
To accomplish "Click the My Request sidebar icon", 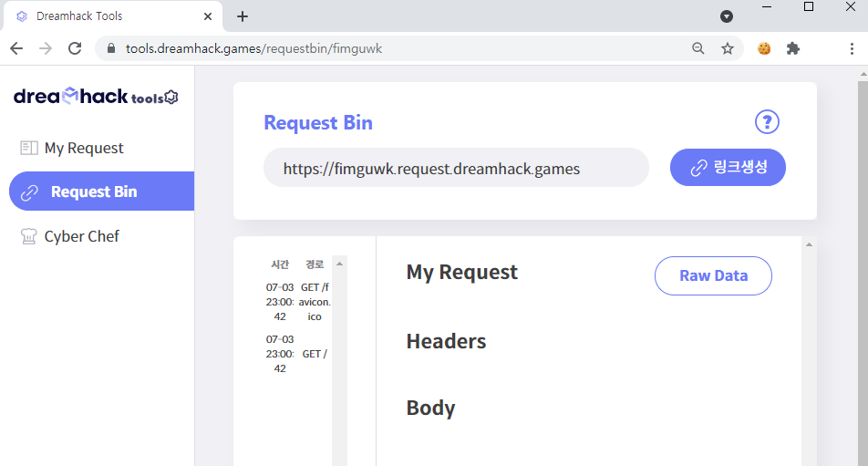I will (29, 148).
